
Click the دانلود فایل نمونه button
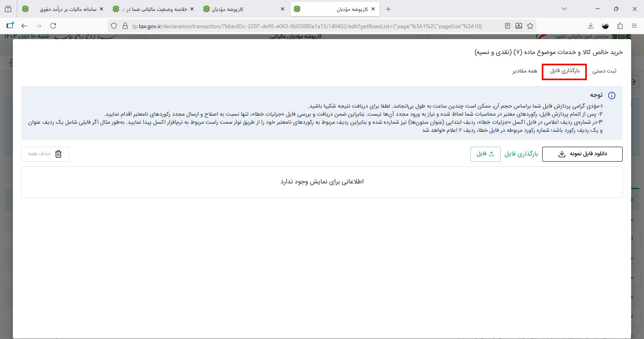point(582,154)
